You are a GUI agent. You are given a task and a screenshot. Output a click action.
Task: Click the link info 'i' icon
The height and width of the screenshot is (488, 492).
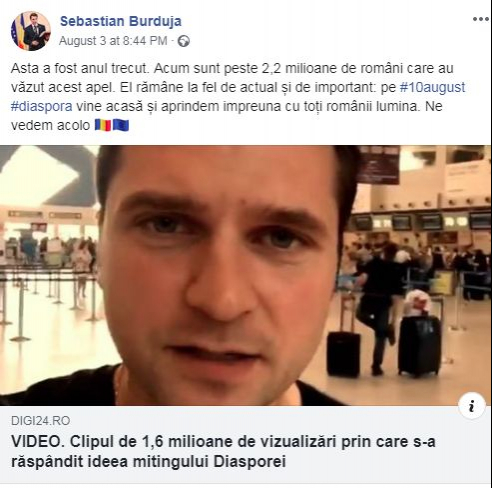[x=471, y=406]
